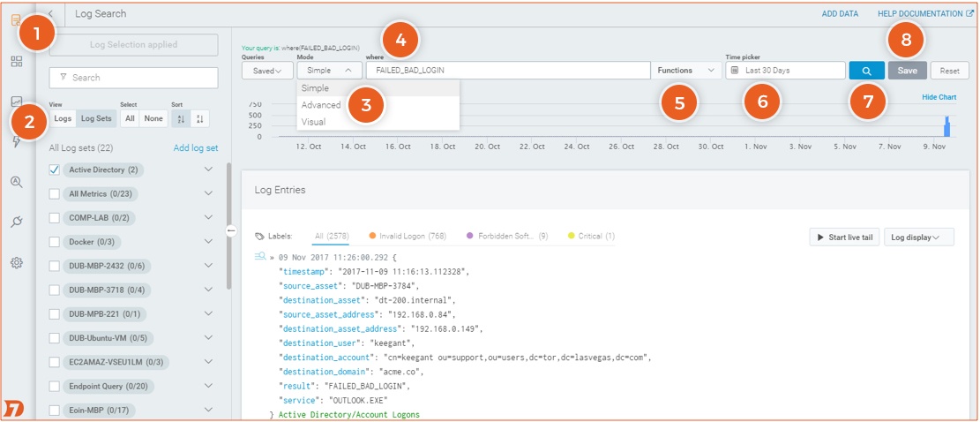Click the collapse handle on the panel divider
Screen dimensions: 980x422
click(x=230, y=230)
